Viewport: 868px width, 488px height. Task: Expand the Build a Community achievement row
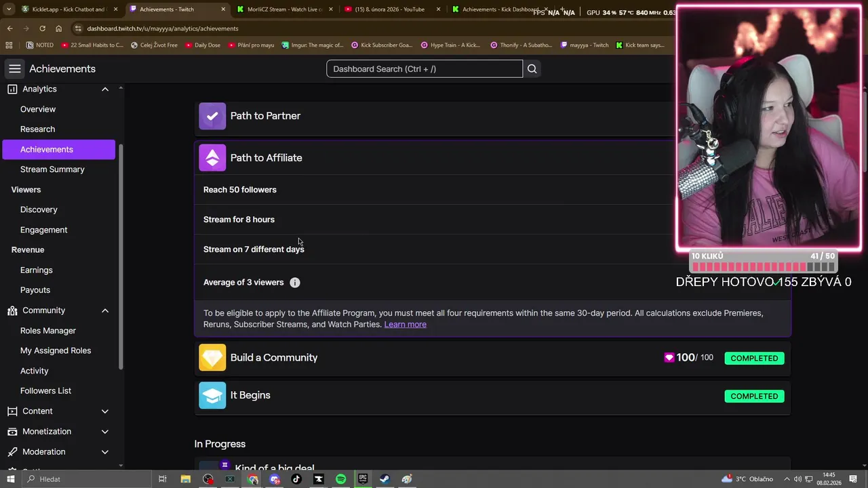coord(492,358)
